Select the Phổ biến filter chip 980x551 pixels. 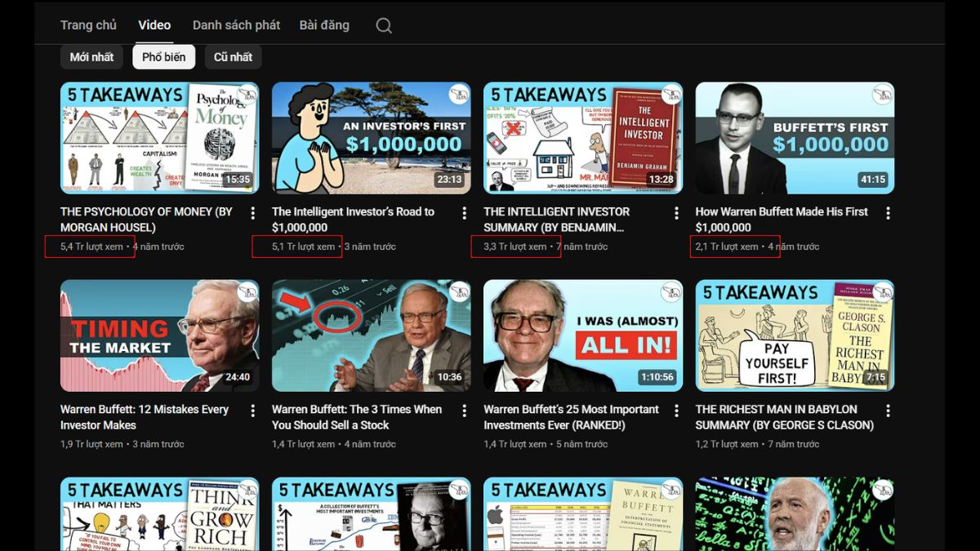point(163,56)
